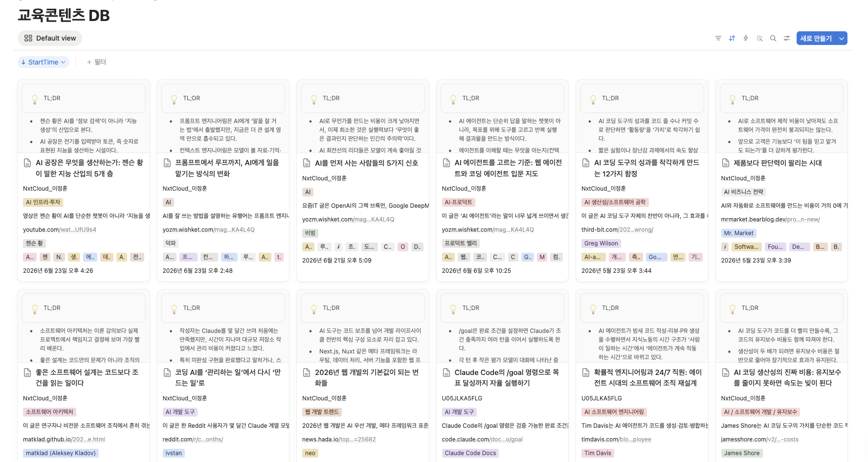
Task: Click the '소프트웨어 아키텍처' tag
Action: pos(49,412)
